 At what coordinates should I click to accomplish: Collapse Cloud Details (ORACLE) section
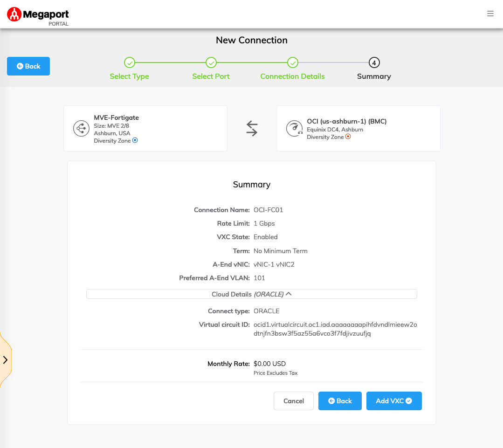pos(252,294)
